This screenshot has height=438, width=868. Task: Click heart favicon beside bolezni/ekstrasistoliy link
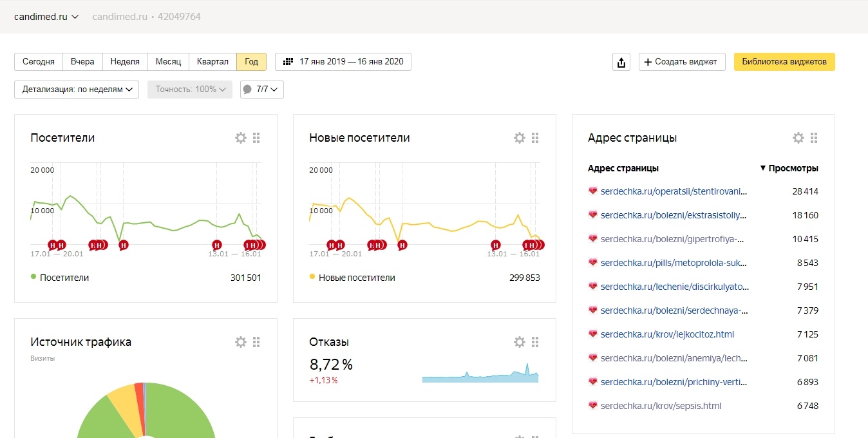[x=593, y=215]
